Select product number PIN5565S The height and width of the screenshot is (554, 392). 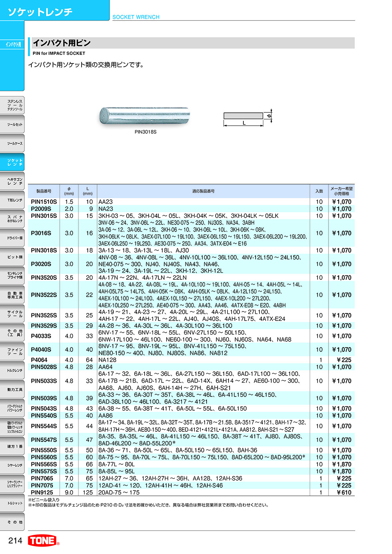(x=44, y=464)
